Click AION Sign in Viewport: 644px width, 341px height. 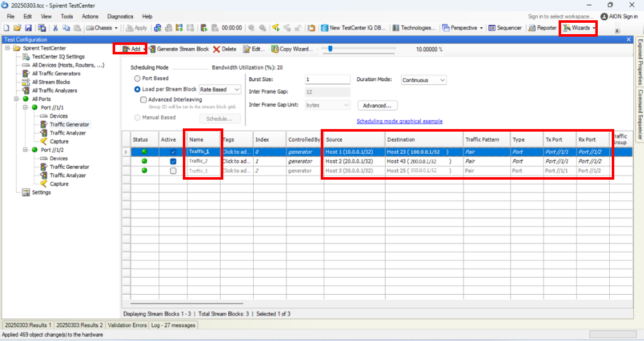(x=619, y=16)
